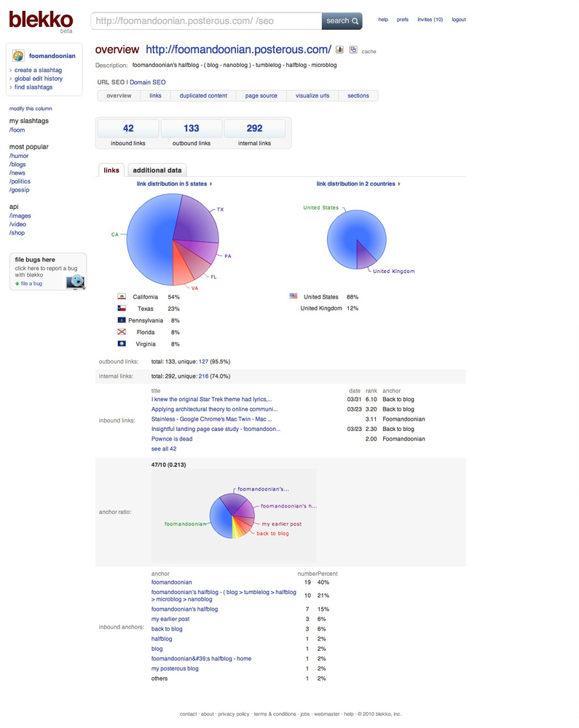The image size is (579, 728).
Task: Open the /gossip slashtag
Action: (x=20, y=190)
